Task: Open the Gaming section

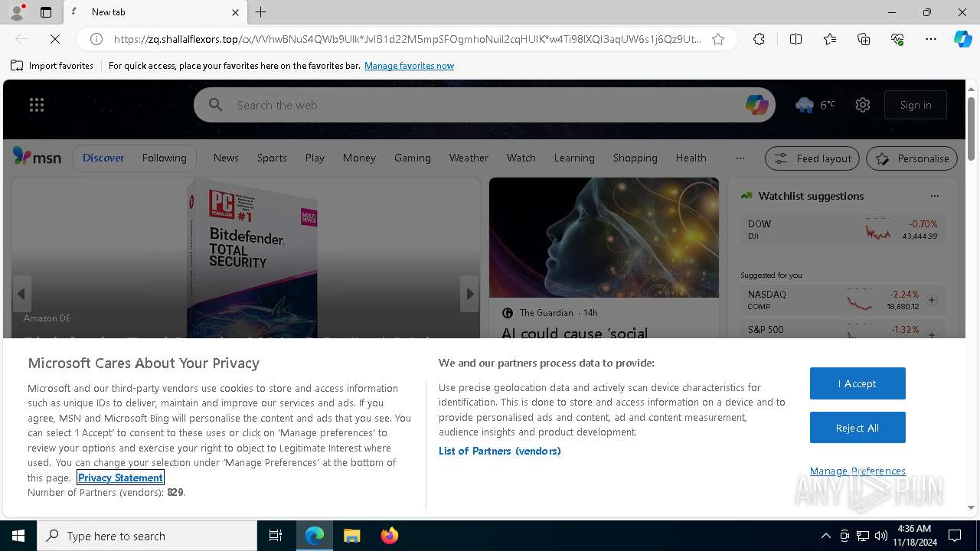Action: [413, 158]
